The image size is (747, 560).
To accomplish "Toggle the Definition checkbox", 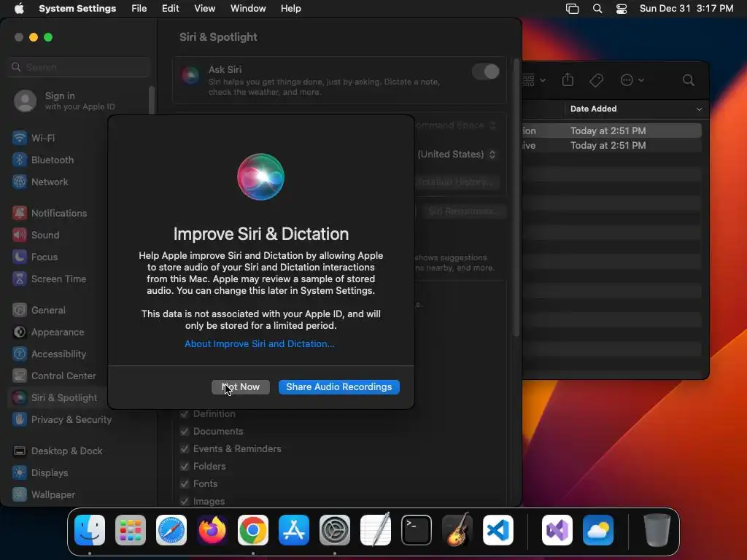I will [x=185, y=414].
